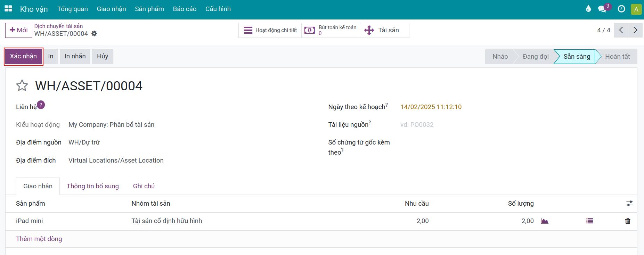Add a line with Thêm một dòng
This screenshot has width=644, height=255.
click(39, 239)
